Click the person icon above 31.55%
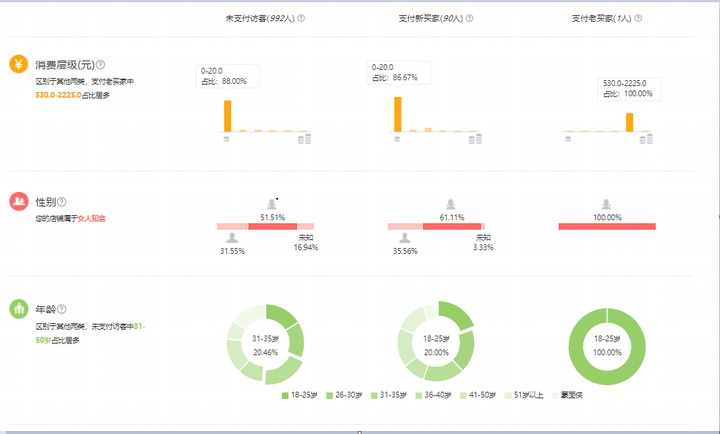The width and height of the screenshot is (720, 434). click(232, 238)
